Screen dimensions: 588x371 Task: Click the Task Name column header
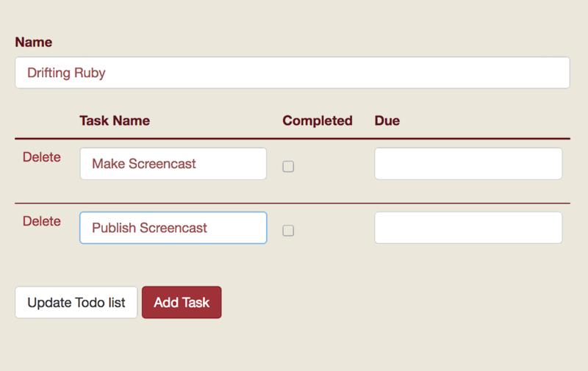click(115, 120)
